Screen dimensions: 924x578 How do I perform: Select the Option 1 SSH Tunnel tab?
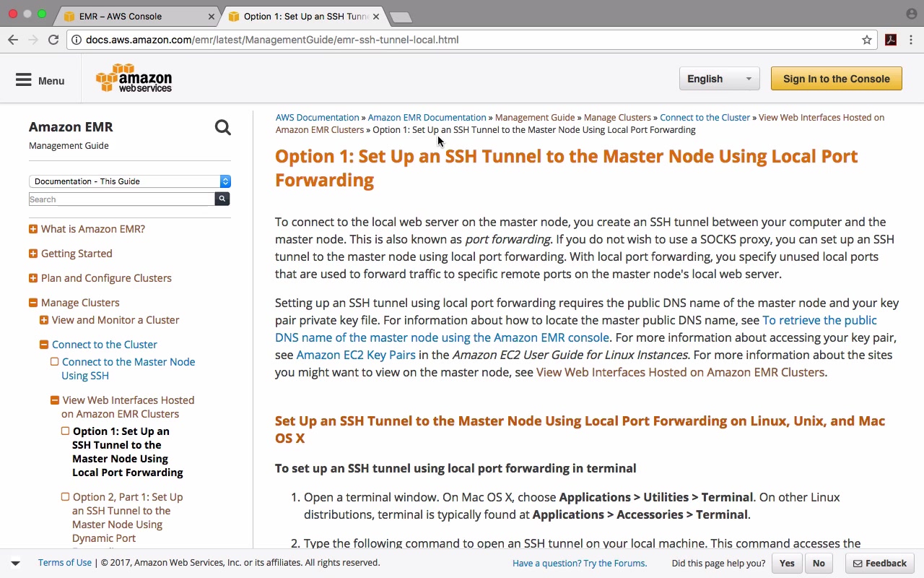click(303, 16)
